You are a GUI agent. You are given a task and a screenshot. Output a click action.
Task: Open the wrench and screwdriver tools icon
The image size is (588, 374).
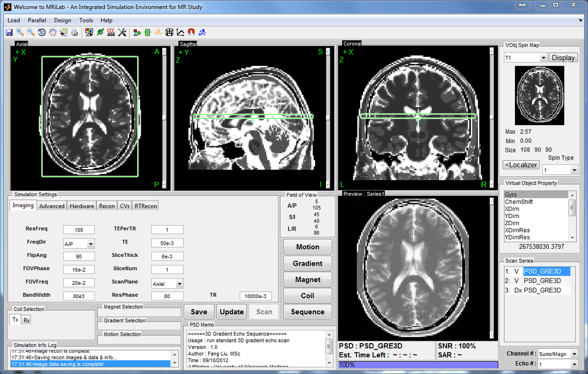(122, 32)
